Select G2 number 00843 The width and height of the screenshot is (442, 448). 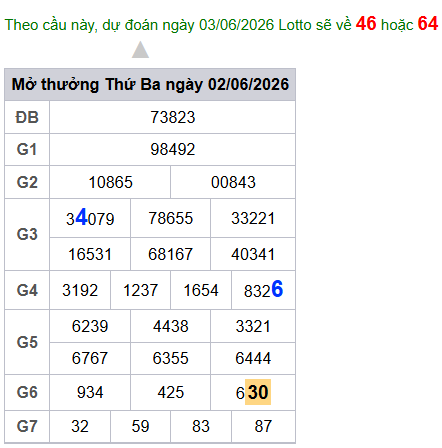(x=233, y=182)
